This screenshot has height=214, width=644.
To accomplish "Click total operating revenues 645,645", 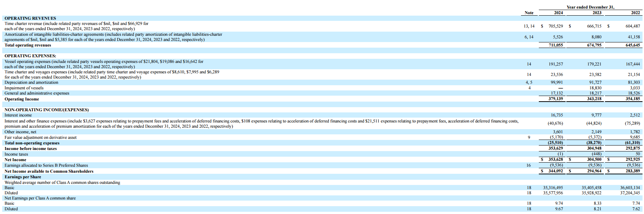I will click(633, 45).
